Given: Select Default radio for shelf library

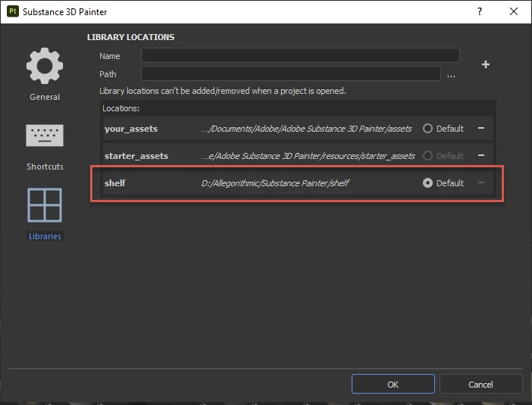Looking at the screenshot, I should tap(427, 183).
